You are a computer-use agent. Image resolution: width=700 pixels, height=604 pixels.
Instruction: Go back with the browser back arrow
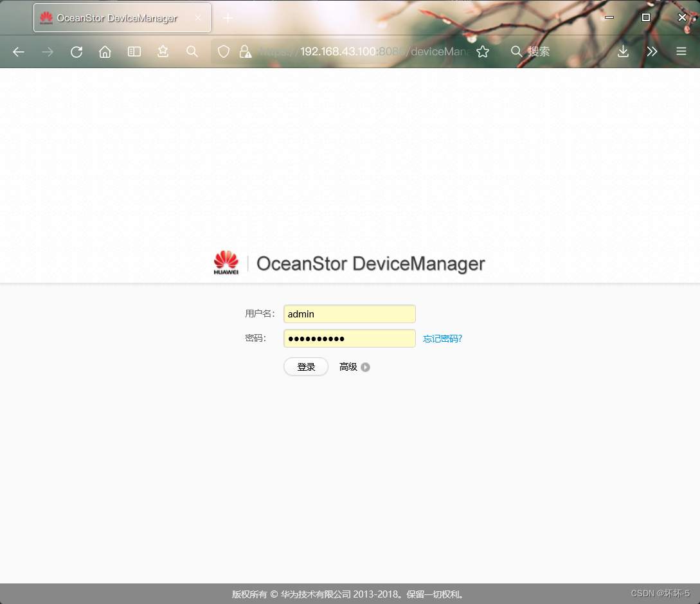click(x=19, y=52)
